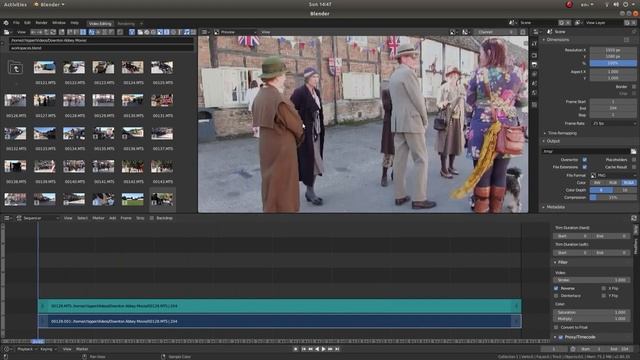Image resolution: width=640 pixels, height=360 pixels.
Task: Toggle the Reverse checkbox
Action: coord(556,288)
